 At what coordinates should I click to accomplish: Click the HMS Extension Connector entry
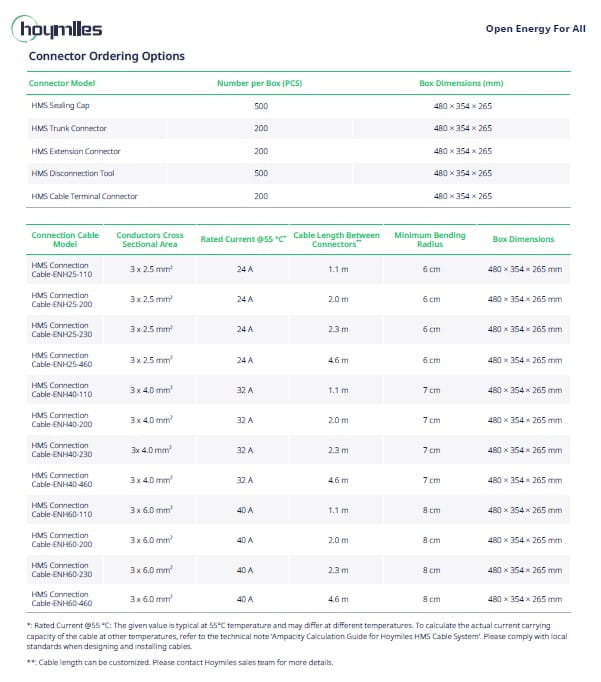click(76, 151)
